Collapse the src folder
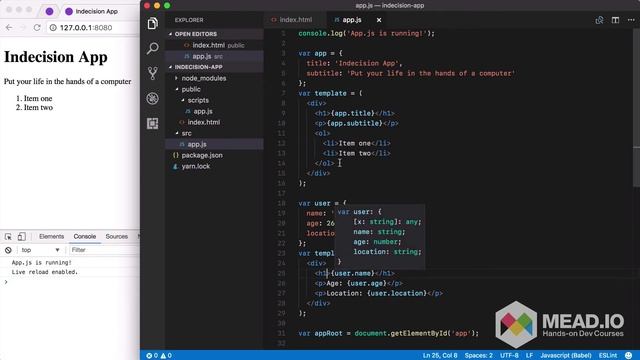Viewport: 640px width, 360px height. (214, 133)
